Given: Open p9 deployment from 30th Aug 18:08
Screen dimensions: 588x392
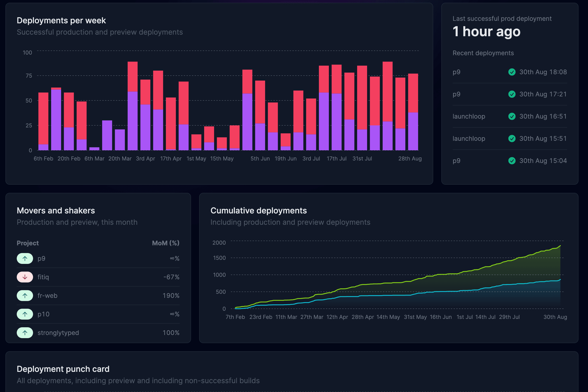Looking at the screenshot, I should coord(457,72).
